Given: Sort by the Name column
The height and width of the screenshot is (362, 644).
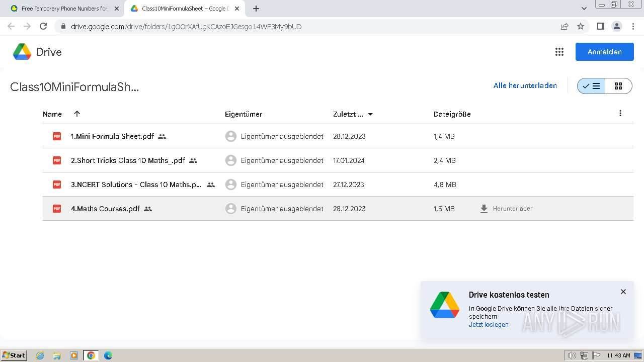Looking at the screenshot, I should [52, 114].
